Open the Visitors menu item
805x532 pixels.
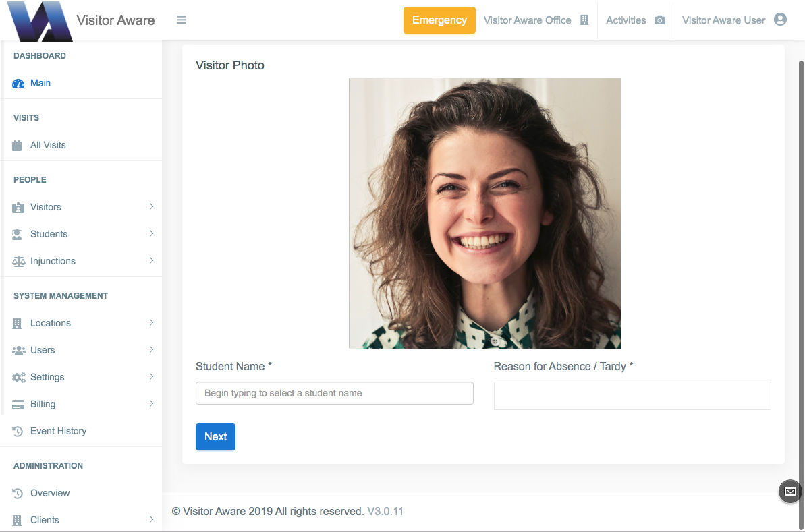pyautogui.click(x=82, y=207)
